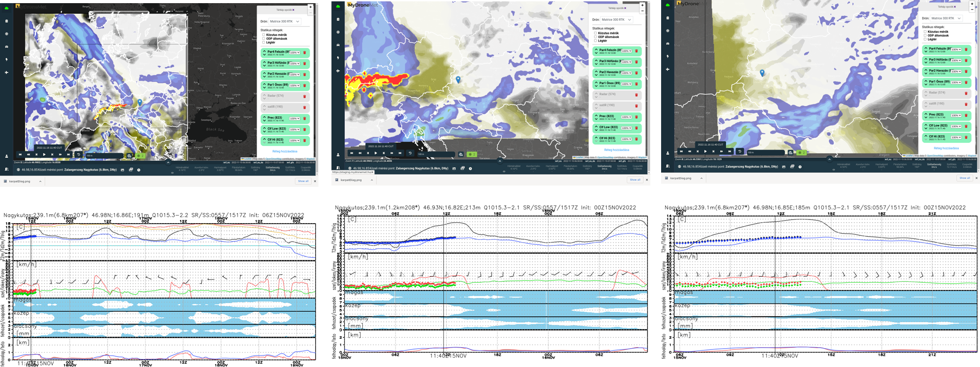
Task: Open the Drón Matrice 300 RTK dropdown, left screenshot
Action: (284, 22)
